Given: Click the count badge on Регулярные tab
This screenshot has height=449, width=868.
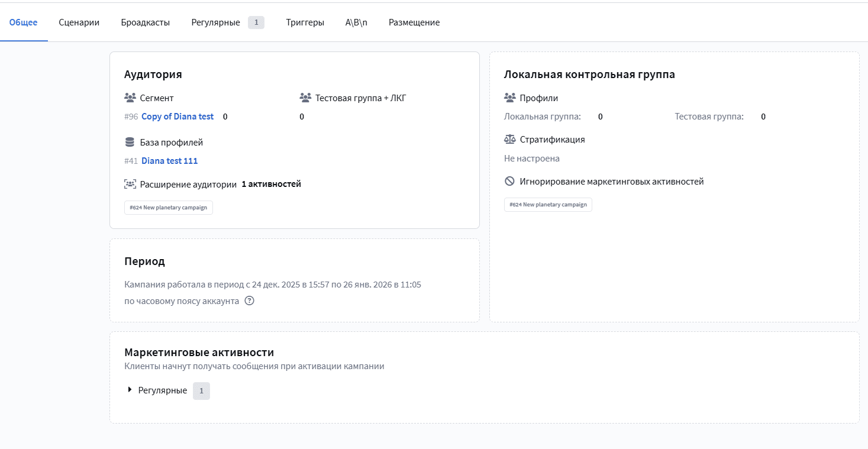Looking at the screenshot, I should click(256, 22).
